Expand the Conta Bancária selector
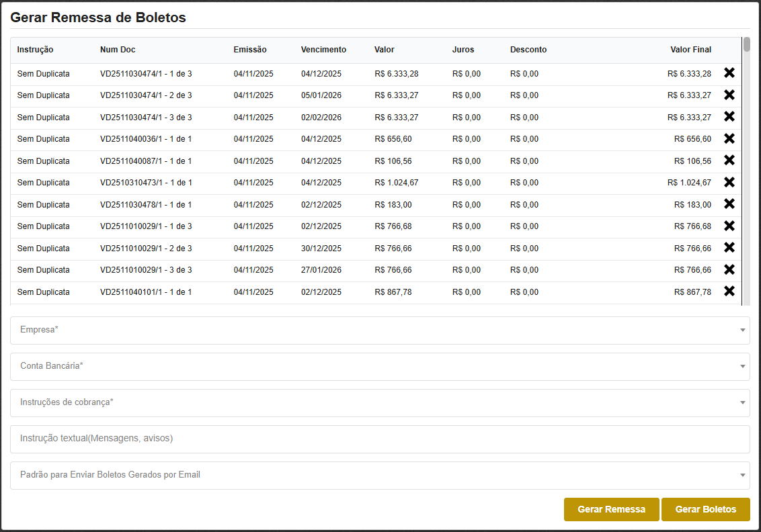 tap(380, 367)
